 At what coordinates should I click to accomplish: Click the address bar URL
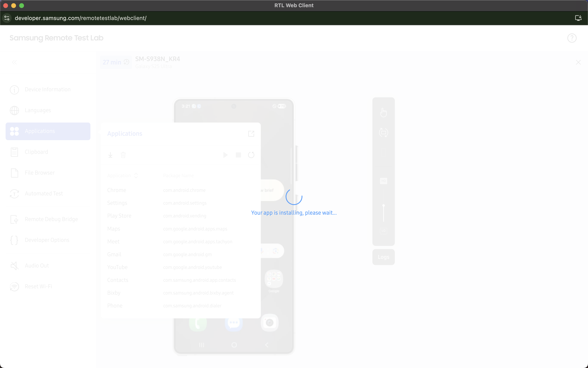pyautogui.click(x=80, y=18)
